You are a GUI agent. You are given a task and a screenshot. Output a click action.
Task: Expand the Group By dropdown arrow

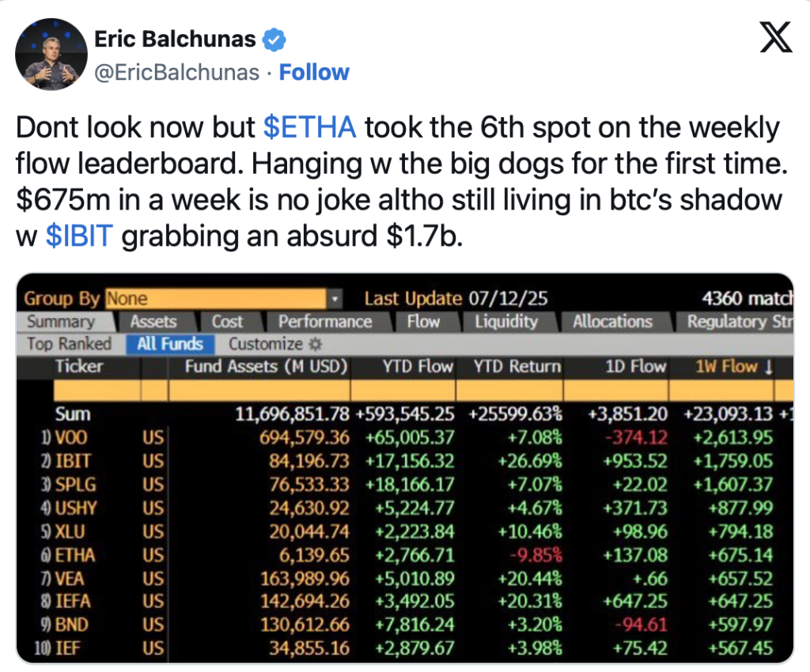[335, 299]
